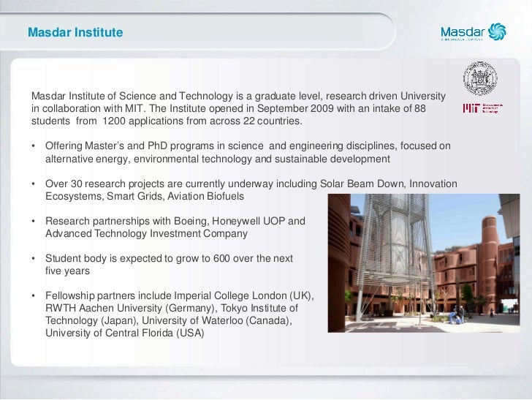Click the text "Over 30 research projects"
The height and width of the screenshot is (400, 532).
click(104, 184)
